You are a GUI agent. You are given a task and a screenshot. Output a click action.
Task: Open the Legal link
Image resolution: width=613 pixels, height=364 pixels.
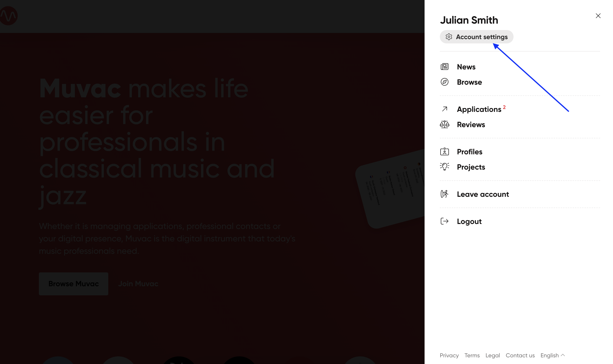coord(492,355)
